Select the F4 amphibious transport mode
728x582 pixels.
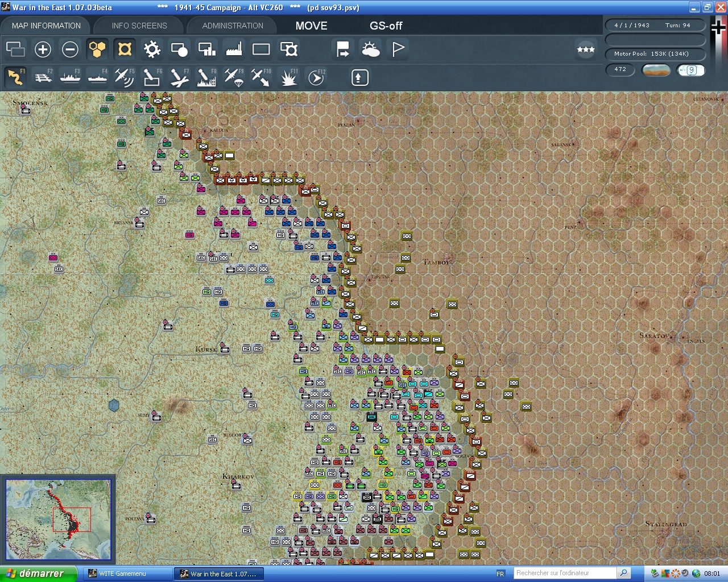coord(97,77)
